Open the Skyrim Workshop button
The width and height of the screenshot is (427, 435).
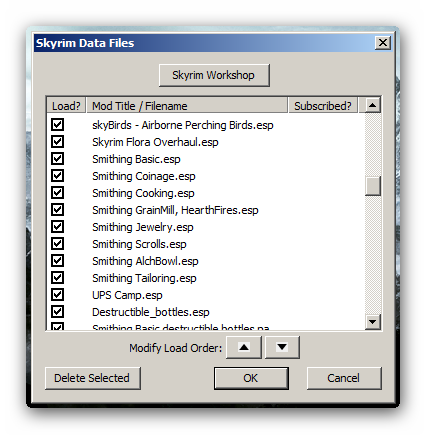pos(214,75)
